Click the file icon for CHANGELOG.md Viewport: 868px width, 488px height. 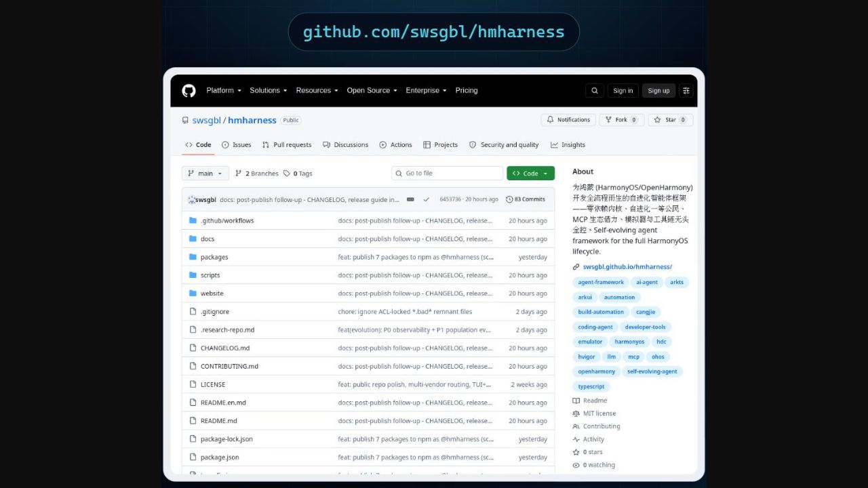click(193, 348)
